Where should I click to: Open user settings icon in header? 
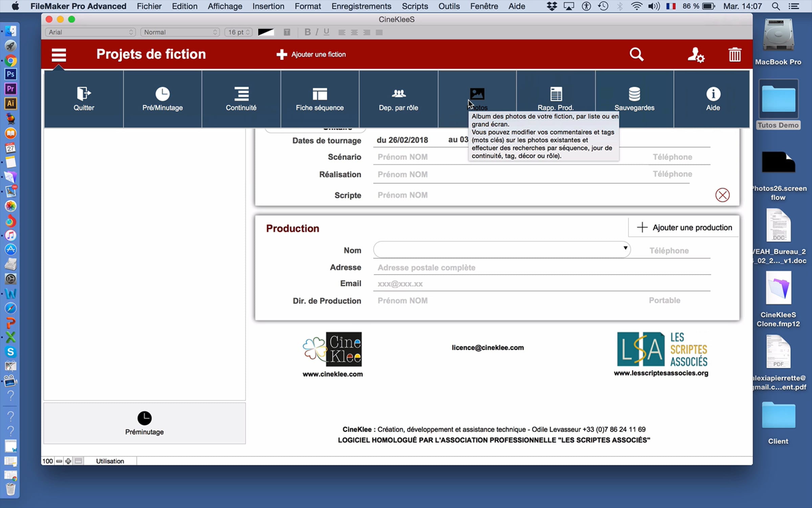coord(696,55)
